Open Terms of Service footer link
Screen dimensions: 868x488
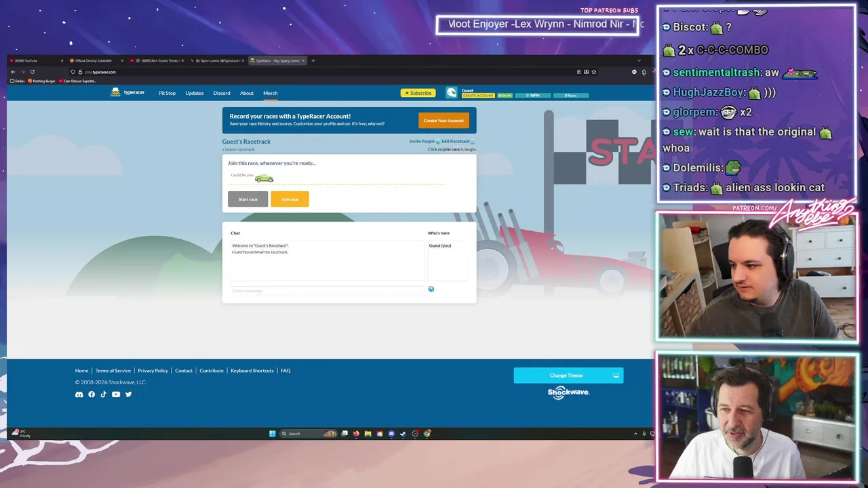point(113,371)
